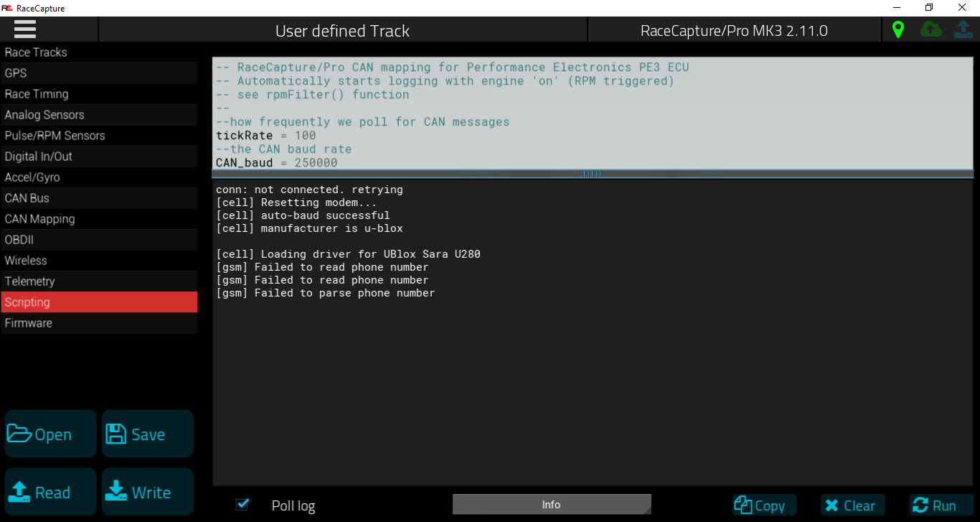Click the 'how frequently we poll' comment line
This screenshot has height=522, width=980.
(x=362, y=122)
